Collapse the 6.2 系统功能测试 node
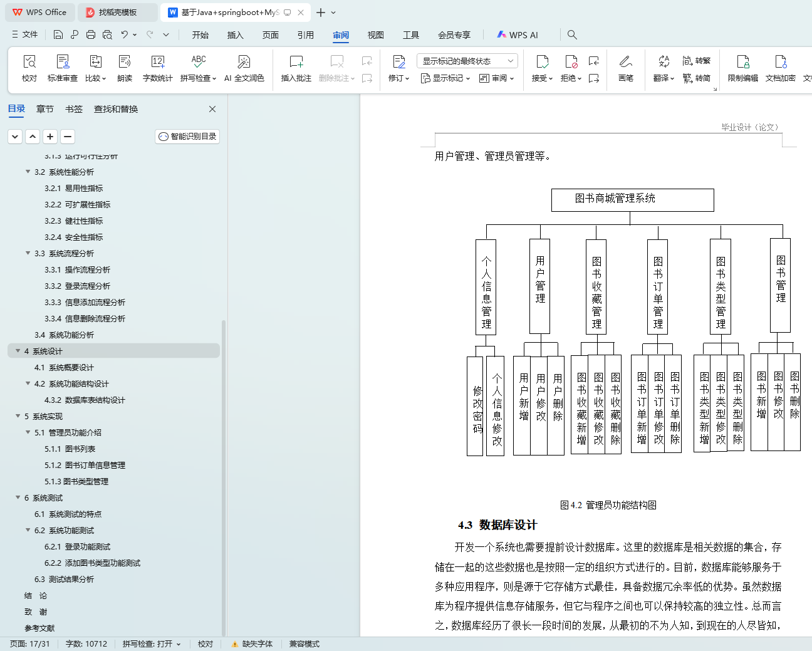 pos(28,530)
